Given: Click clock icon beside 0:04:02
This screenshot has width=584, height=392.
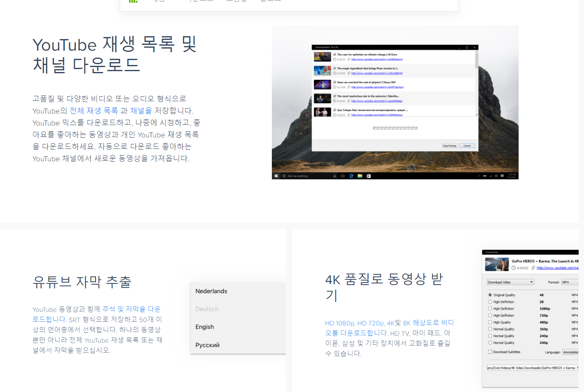Looking at the screenshot, I should [514, 268].
